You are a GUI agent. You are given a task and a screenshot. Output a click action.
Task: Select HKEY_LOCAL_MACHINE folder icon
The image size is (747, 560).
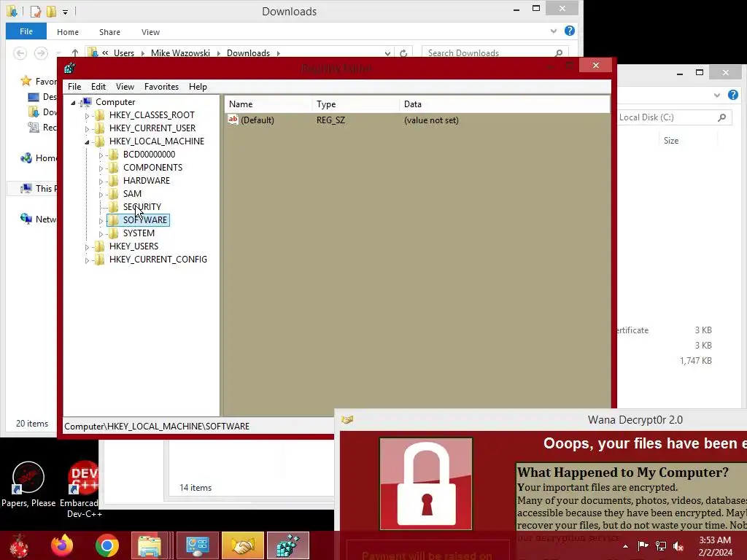[x=99, y=141]
